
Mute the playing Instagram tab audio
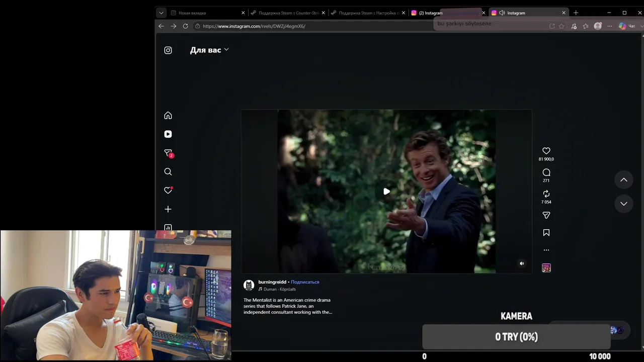click(502, 13)
